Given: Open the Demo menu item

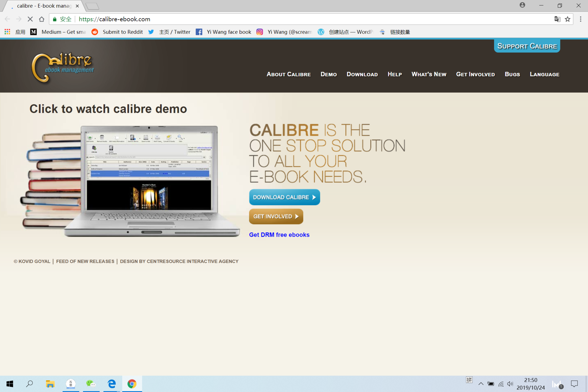Looking at the screenshot, I should pos(329,74).
